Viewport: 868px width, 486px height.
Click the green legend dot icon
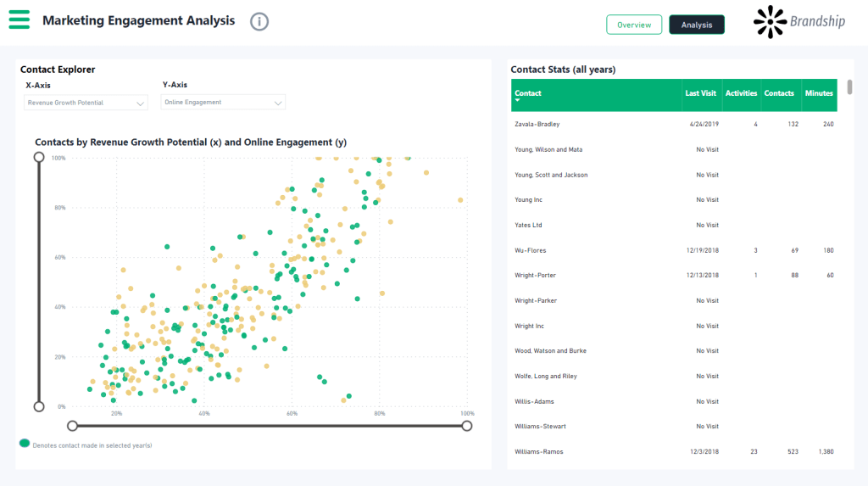pos(25,444)
